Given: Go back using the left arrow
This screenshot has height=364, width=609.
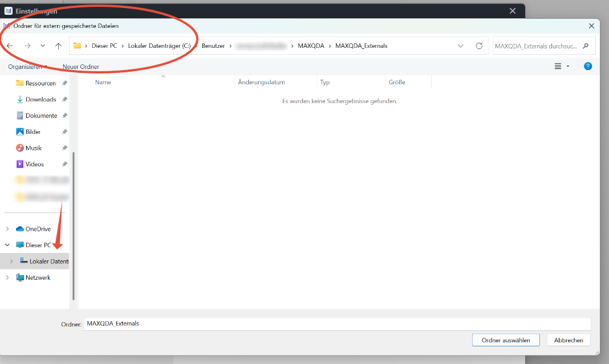Looking at the screenshot, I should tap(10, 46).
